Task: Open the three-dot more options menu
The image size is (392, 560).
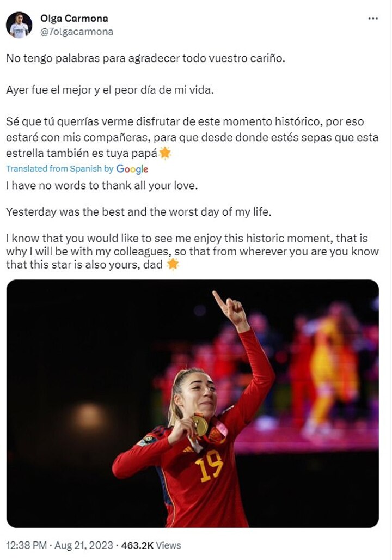Action: (x=373, y=19)
